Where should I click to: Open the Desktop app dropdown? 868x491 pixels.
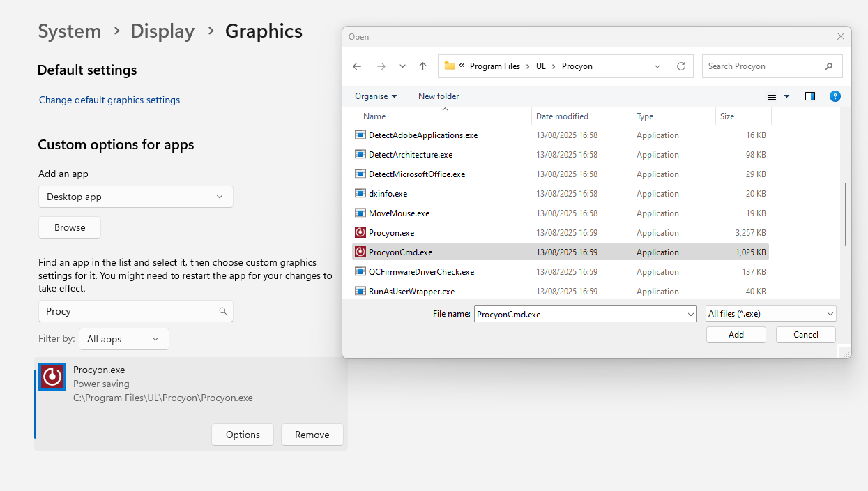pos(136,197)
